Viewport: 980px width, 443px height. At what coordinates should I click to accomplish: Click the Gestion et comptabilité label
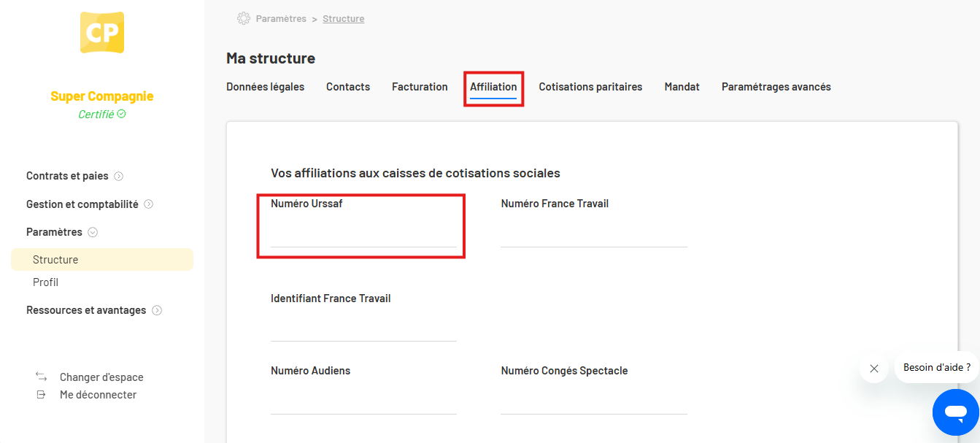[x=82, y=204]
